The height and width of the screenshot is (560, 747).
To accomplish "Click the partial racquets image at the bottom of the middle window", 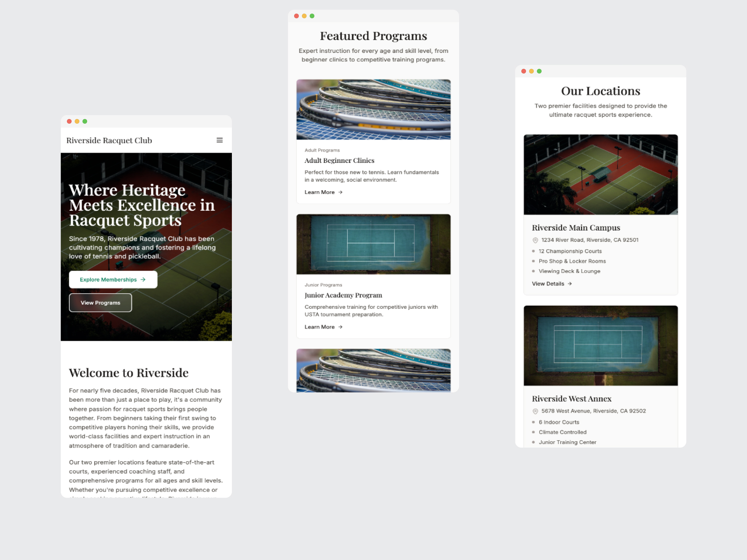I will pyautogui.click(x=373, y=370).
